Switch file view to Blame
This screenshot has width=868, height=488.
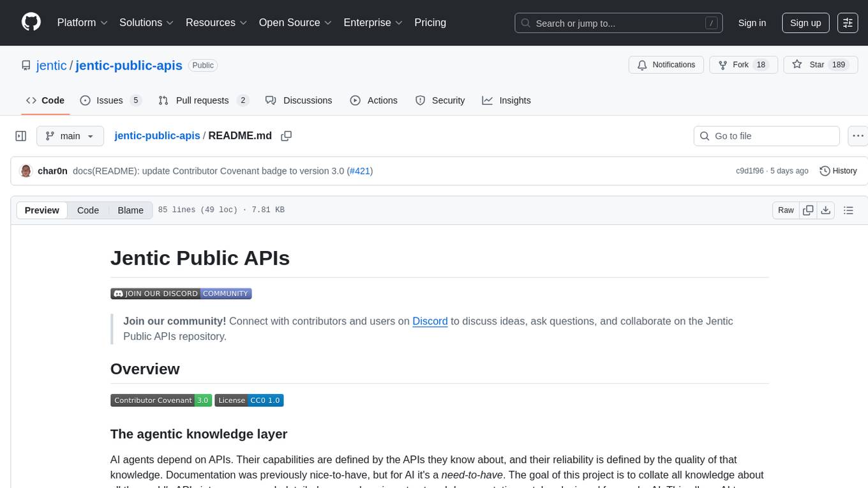[x=130, y=210]
